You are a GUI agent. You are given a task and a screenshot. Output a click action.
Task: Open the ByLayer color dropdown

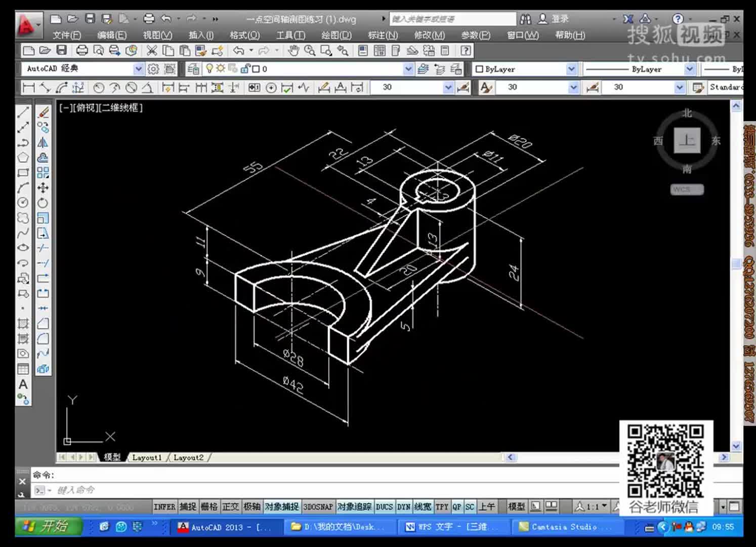(571, 69)
